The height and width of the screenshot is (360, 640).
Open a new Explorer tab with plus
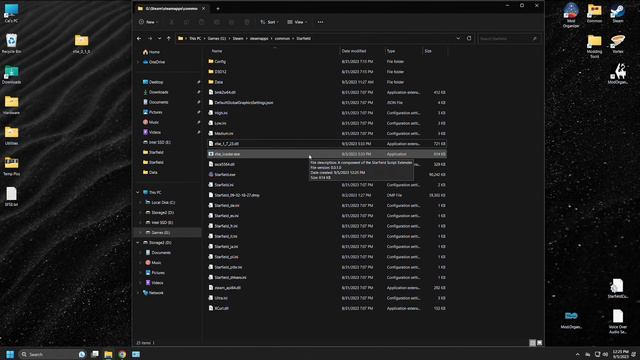pos(218,9)
